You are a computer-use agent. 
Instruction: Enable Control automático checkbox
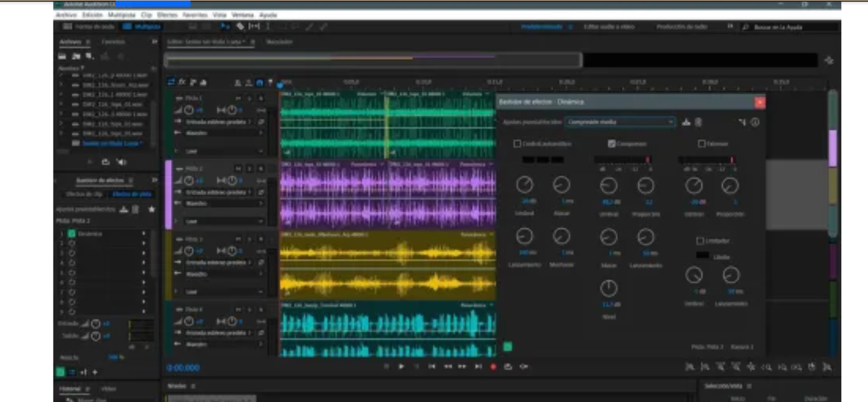click(517, 144)
